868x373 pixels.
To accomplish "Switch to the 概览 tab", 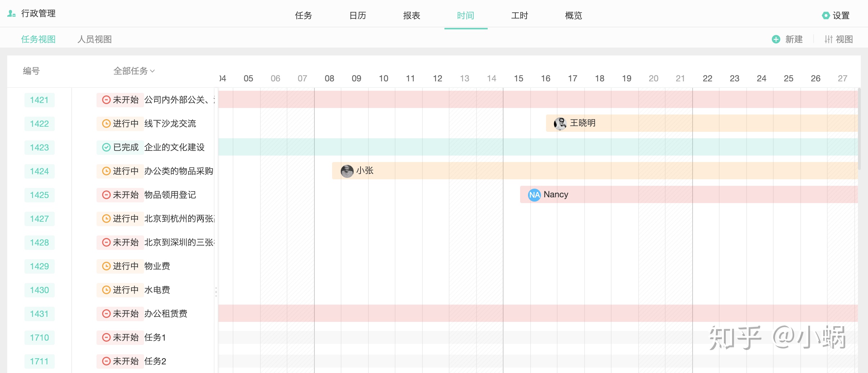I will click(574, 15).
